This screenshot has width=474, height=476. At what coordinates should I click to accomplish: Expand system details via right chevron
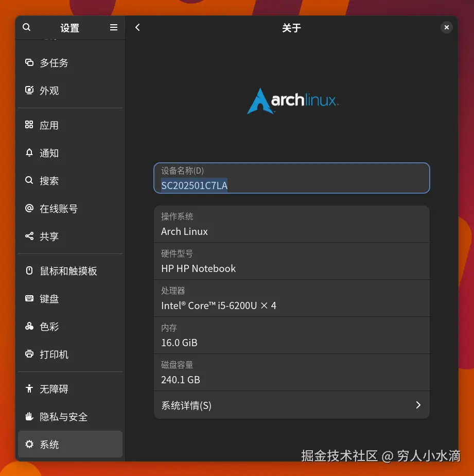(x=418, y=405)
